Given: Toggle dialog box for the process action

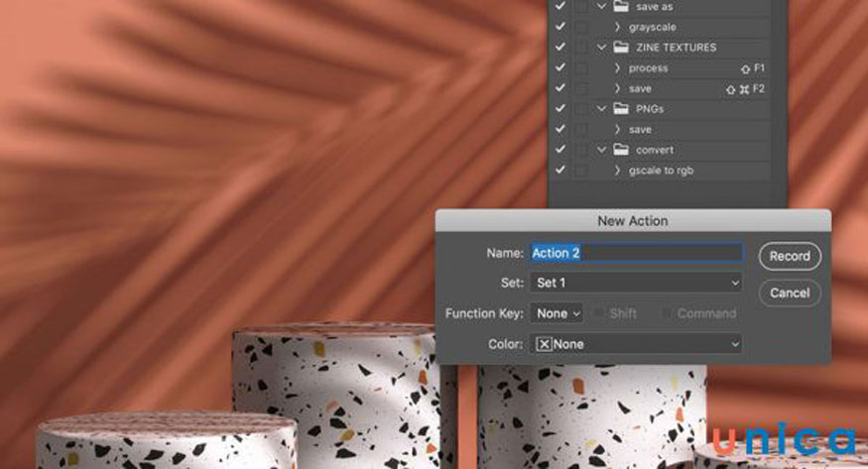Looking at the screenshot, I should [580, 68].
